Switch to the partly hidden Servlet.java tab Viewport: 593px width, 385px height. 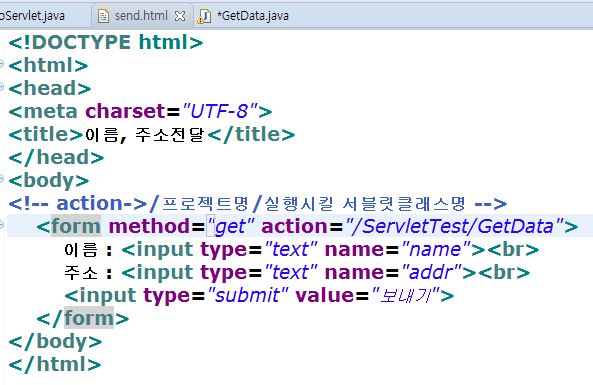tap(32, 16)
